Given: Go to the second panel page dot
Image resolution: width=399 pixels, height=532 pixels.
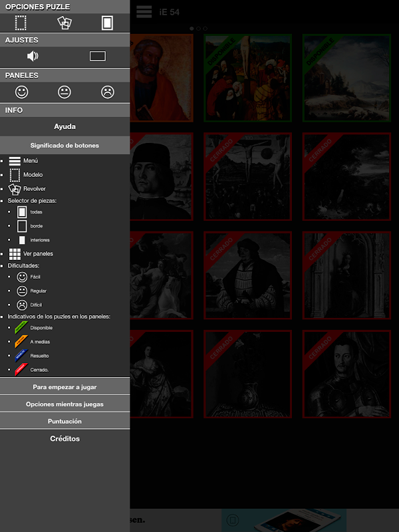Looking at the screenshot, I should (198, 29).
